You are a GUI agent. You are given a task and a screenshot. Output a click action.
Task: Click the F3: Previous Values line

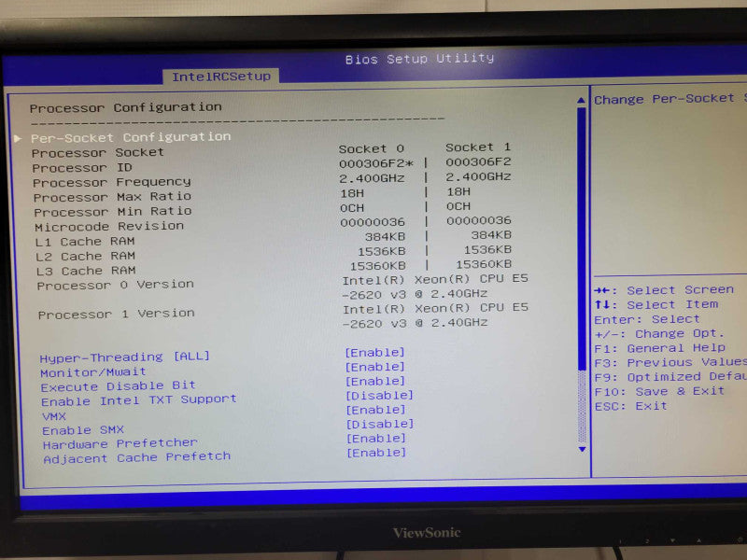[x=670, y=362]
